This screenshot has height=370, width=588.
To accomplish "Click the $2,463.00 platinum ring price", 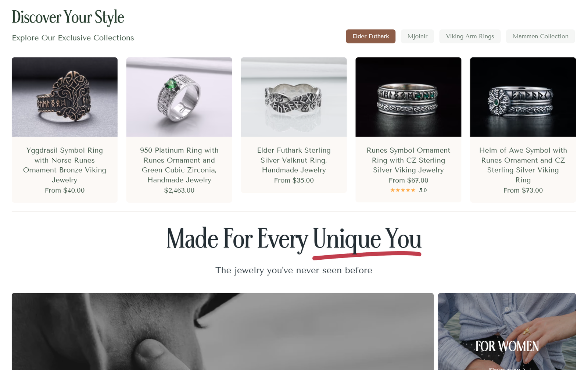I will pos(179,190).
